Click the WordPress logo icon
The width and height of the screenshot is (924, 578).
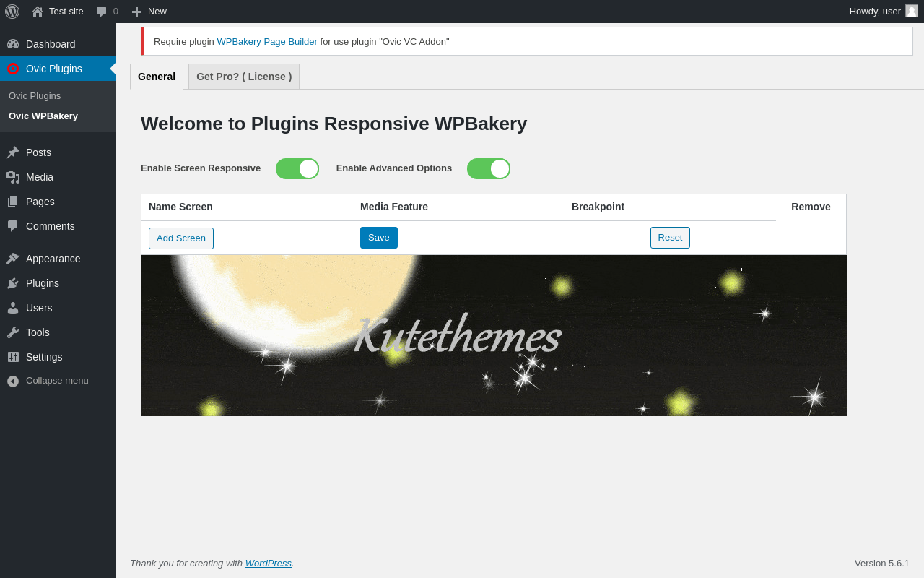pyautogui.click(x=12, y=12)
